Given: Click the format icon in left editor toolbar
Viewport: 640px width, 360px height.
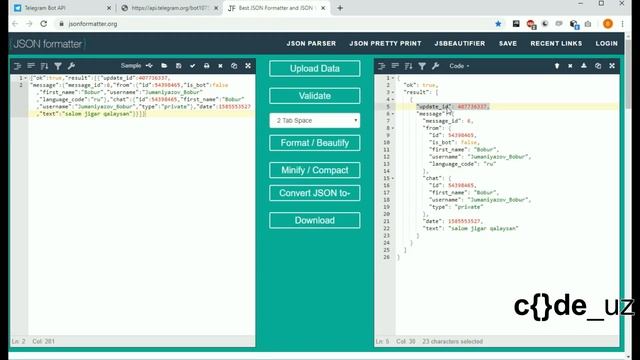Looking at the screenshot, I should coord(18,66).
